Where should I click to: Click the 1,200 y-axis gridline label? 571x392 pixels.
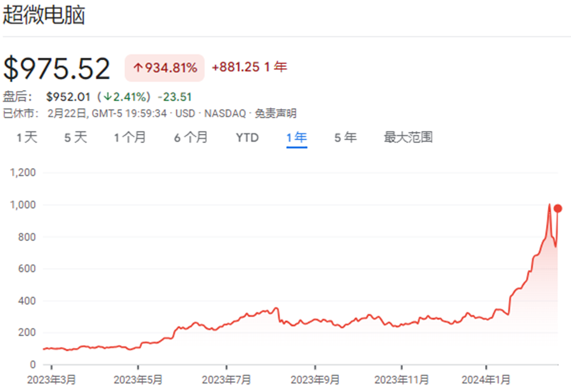click(x=24, y=173)
